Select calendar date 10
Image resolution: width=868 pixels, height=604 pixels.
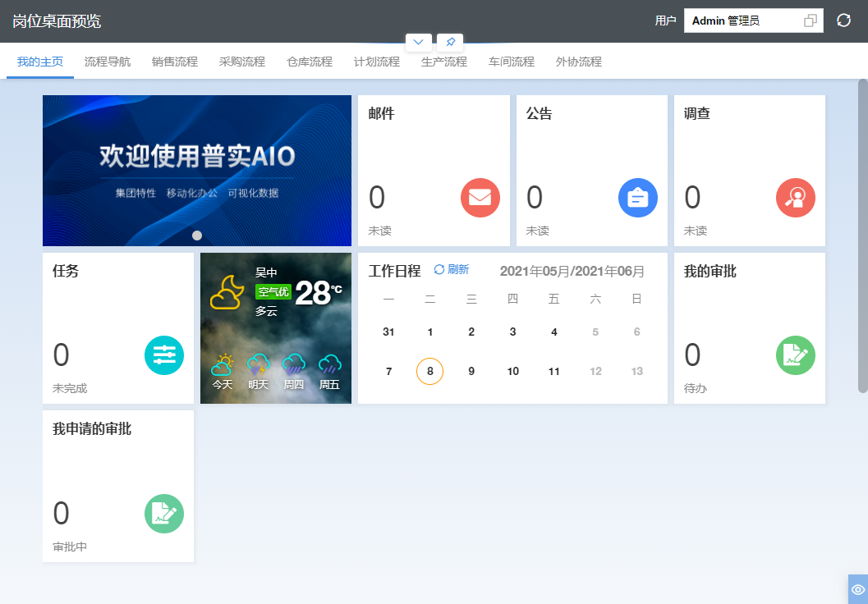(512, 371)
